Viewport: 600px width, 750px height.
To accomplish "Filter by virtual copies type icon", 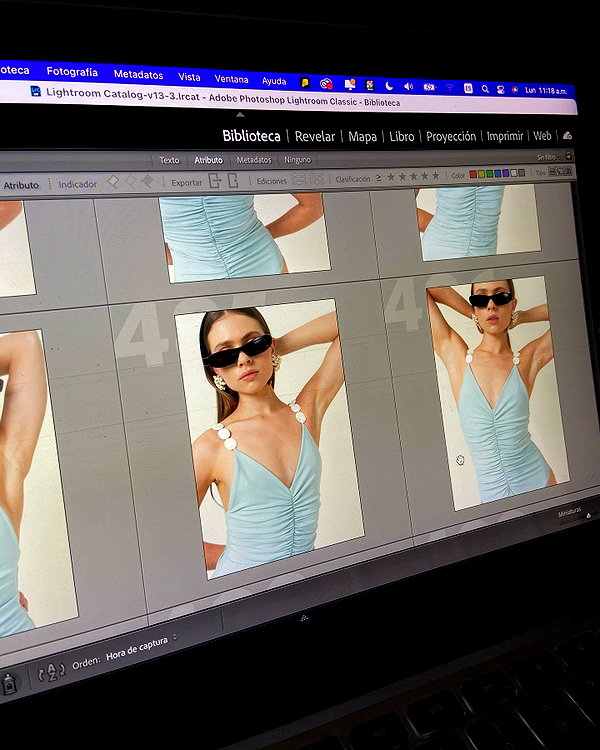I will point(560,170).
